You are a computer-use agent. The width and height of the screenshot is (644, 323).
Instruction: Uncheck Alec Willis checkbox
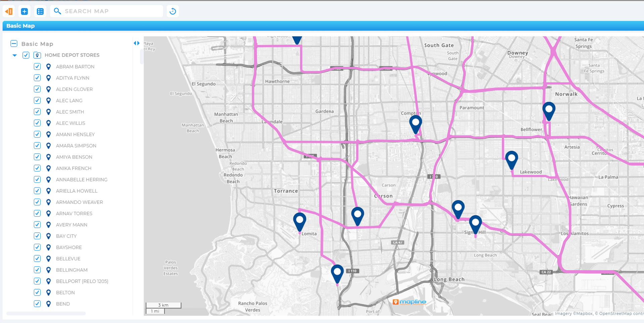pyautogui.click(x=37, y=123)
